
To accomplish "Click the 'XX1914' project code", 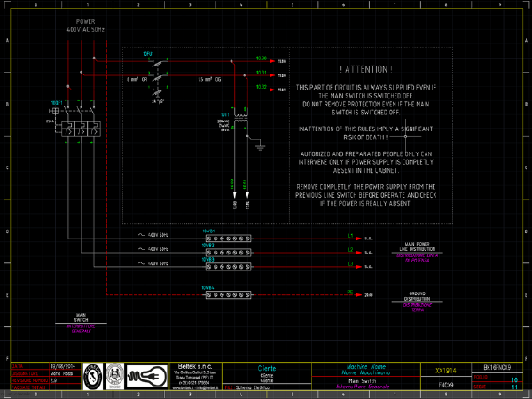I will pos(446,371).
